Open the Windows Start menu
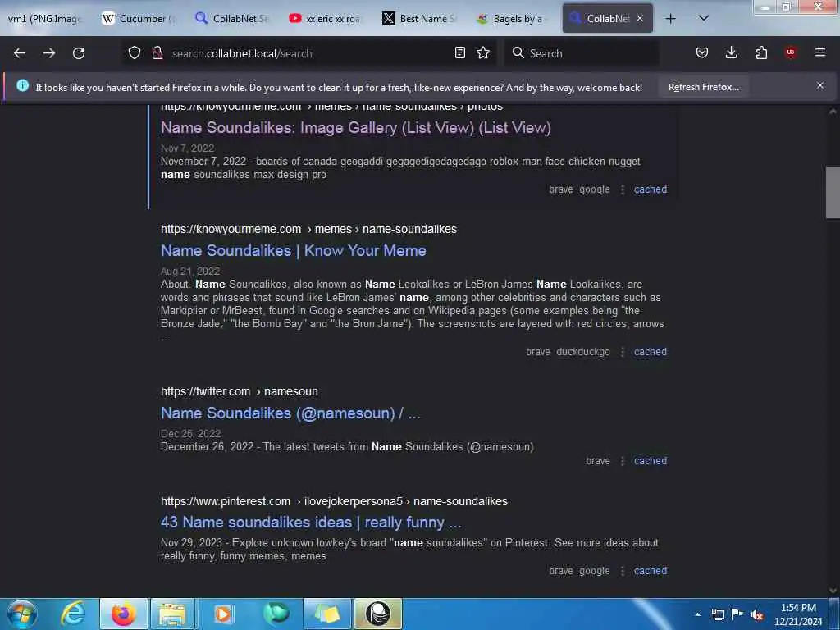This screenshot has width=840, height=630. tap(22, 614)
